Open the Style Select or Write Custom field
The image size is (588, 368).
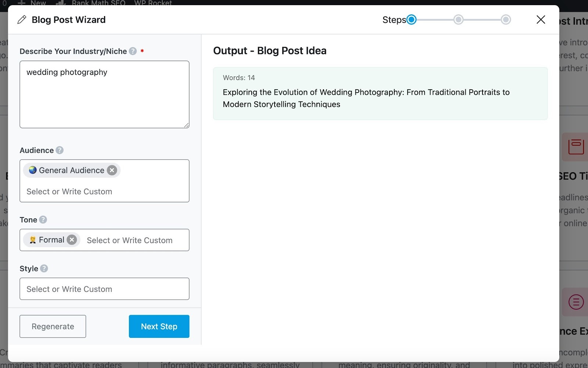104,289
